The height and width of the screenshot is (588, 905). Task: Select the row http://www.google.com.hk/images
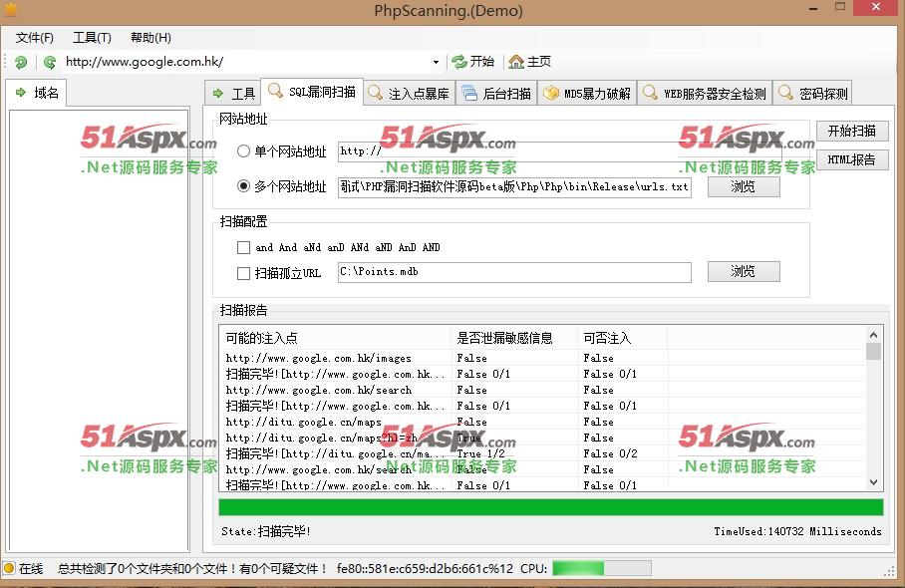(x=542, y=359)
